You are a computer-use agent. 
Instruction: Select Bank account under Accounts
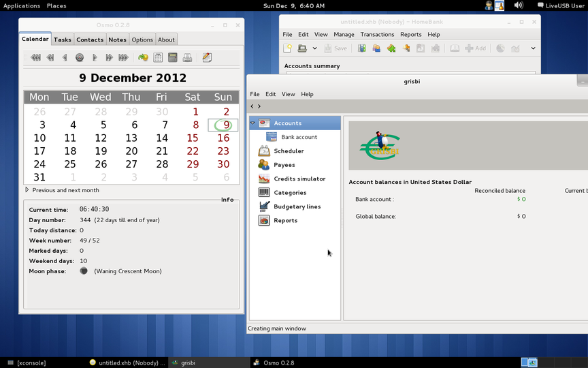[x=299, y=137]
